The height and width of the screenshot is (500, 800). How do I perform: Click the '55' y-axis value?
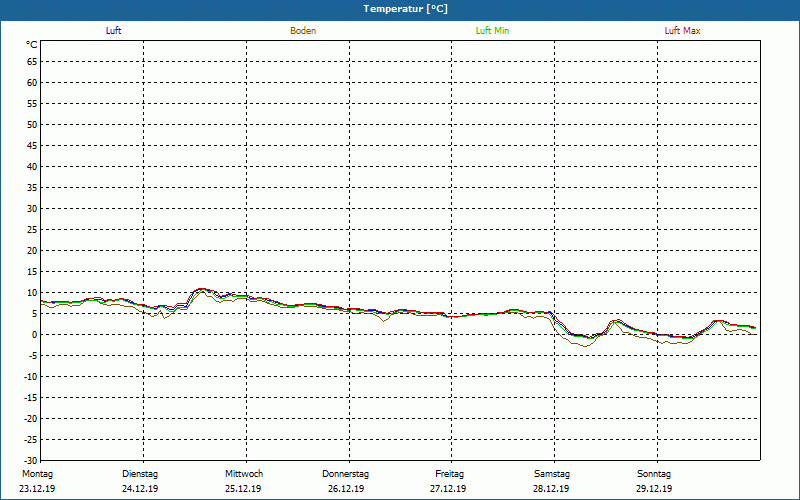(x=32, y=104)
